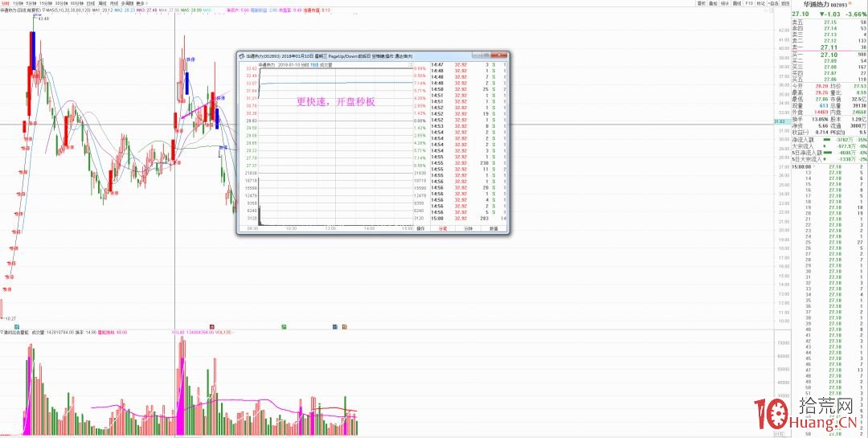Open F10 company info
Screen dimensions: 868x438
click(749, 3)
